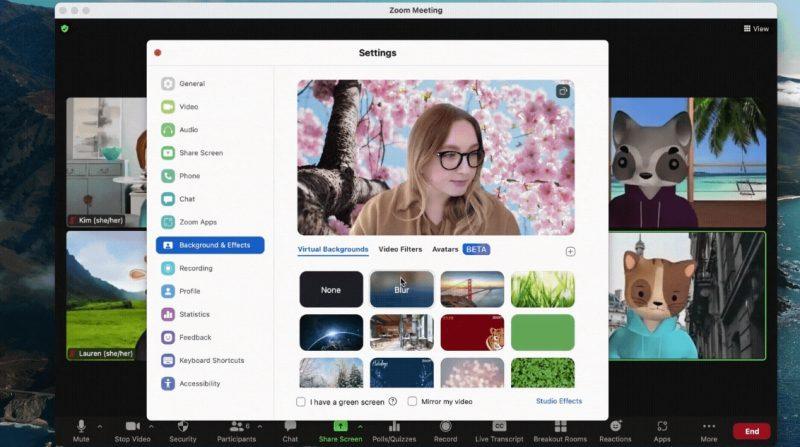Open Chat settings in sidebar
800x447 pixels.
point(178,199)
